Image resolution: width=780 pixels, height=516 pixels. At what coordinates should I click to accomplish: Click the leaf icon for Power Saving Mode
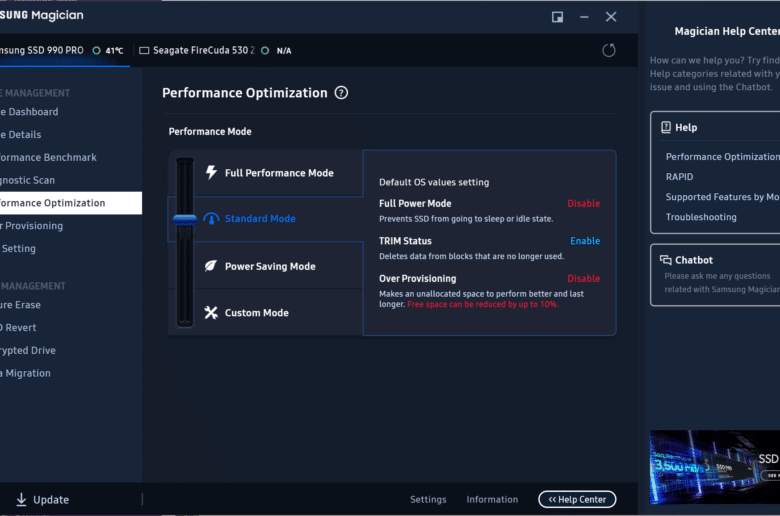point(211,266)
